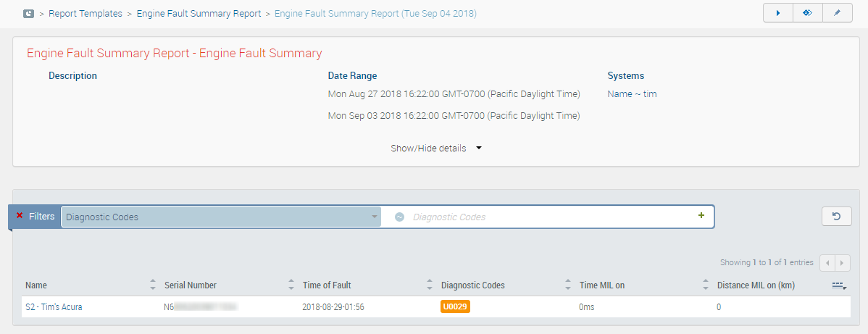The image size is (868, 334).
Task: Click the home icon in breadcrumb
Action: coord(29,14)
